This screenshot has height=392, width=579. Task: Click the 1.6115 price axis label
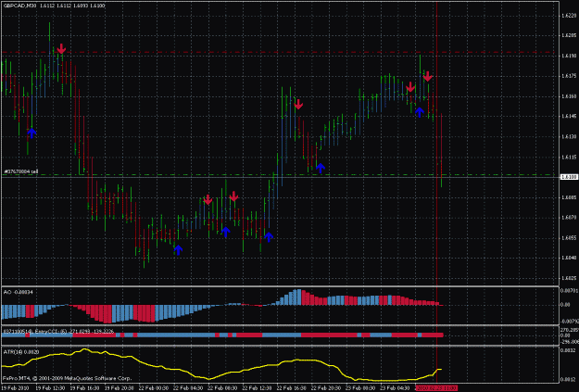(569, 158)
